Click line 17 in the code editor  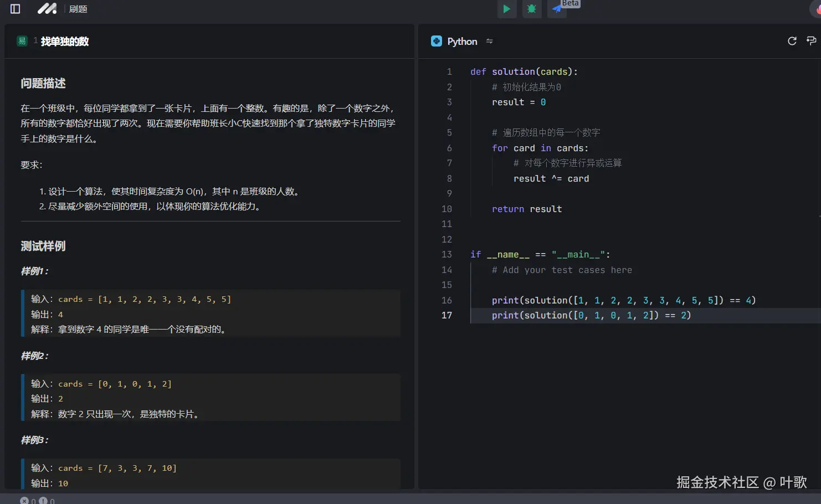[x=591, y=315]
